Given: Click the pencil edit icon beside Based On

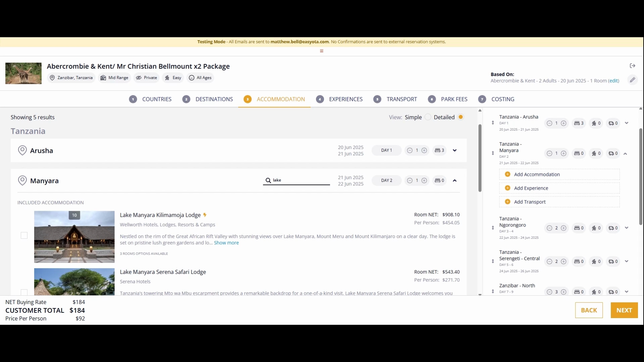Looking at the screenshot, I should coord(632,80).
